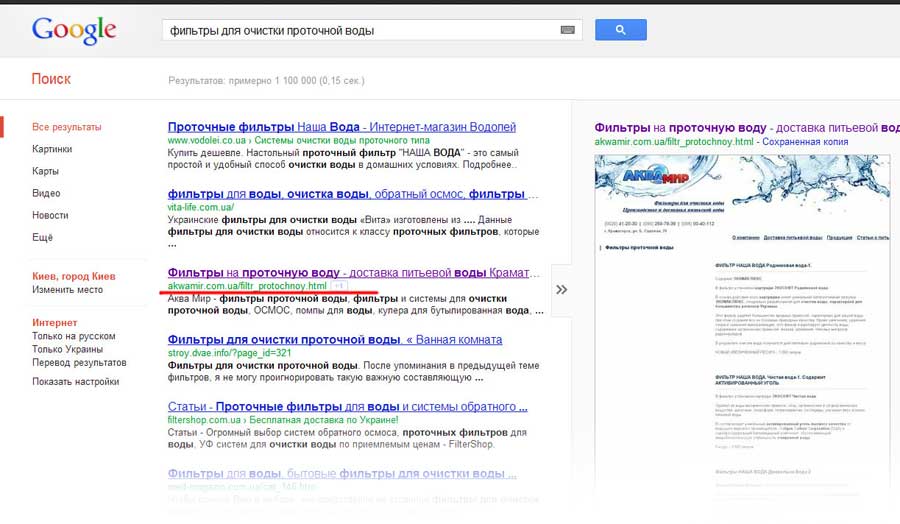Select 'Все результаты' in sidebar
The image size is (900, 524).
click(x=67, y=127)
